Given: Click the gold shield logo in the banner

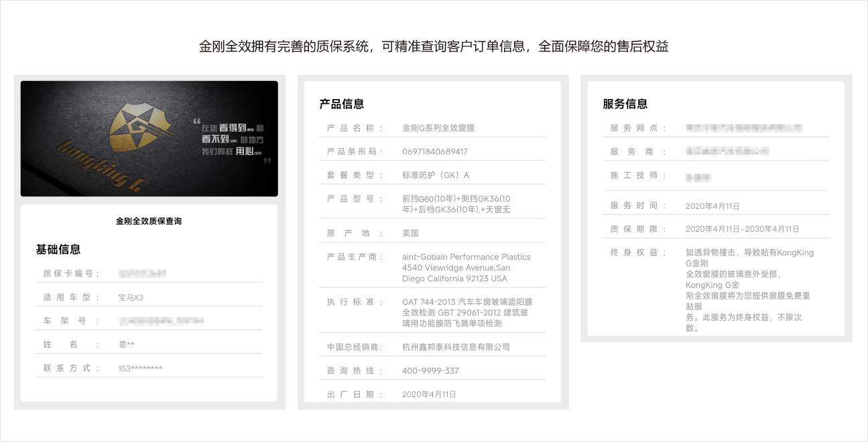Looking at the screenshot, I should (141, 126).
